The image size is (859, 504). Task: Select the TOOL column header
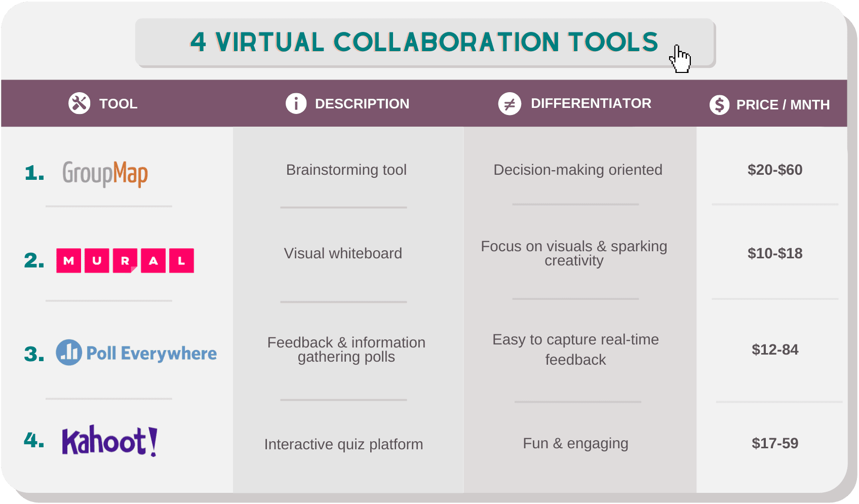point(118,104)
